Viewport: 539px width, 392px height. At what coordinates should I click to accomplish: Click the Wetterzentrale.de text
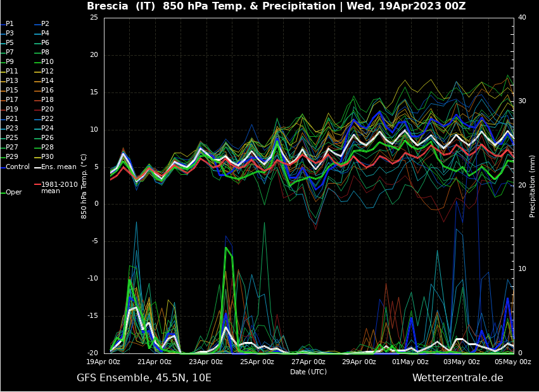coord(457,377)
